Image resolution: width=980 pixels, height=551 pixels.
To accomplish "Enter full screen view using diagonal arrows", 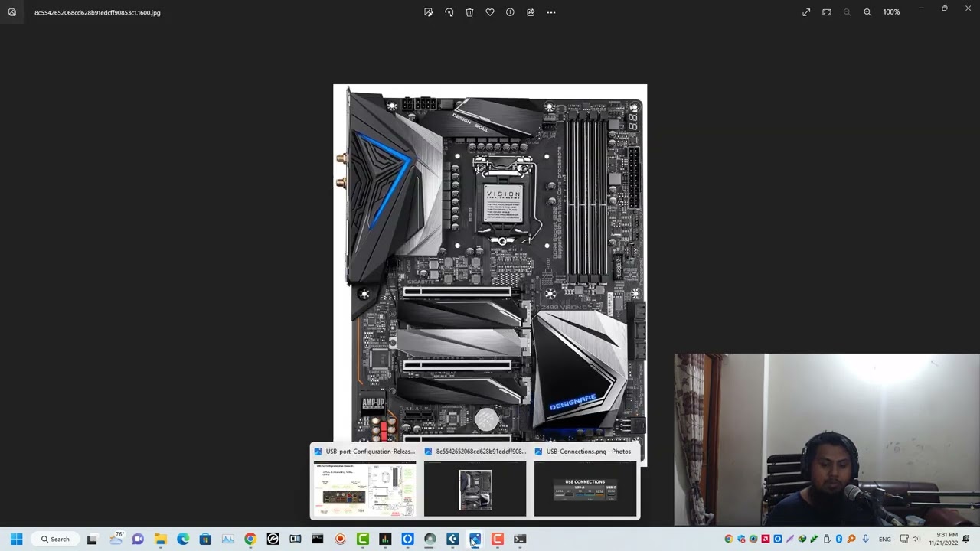I will click(x=806, y=12).
